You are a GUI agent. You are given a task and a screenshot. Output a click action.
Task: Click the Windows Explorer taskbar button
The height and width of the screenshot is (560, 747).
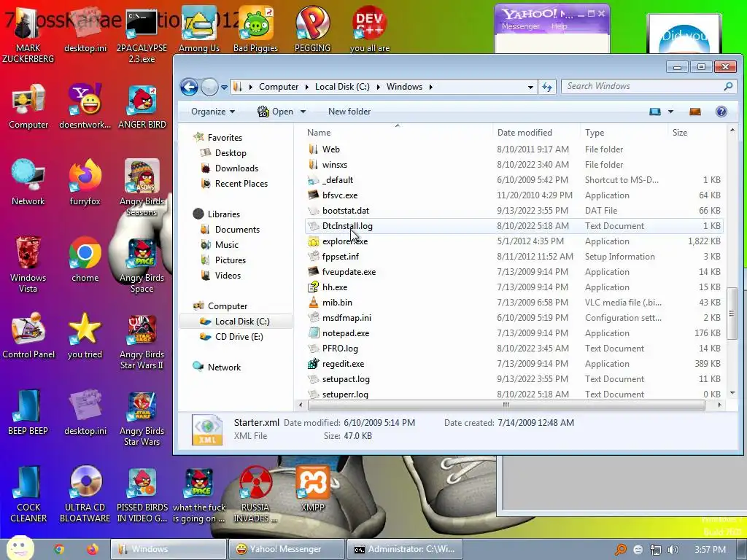(169, 549)
